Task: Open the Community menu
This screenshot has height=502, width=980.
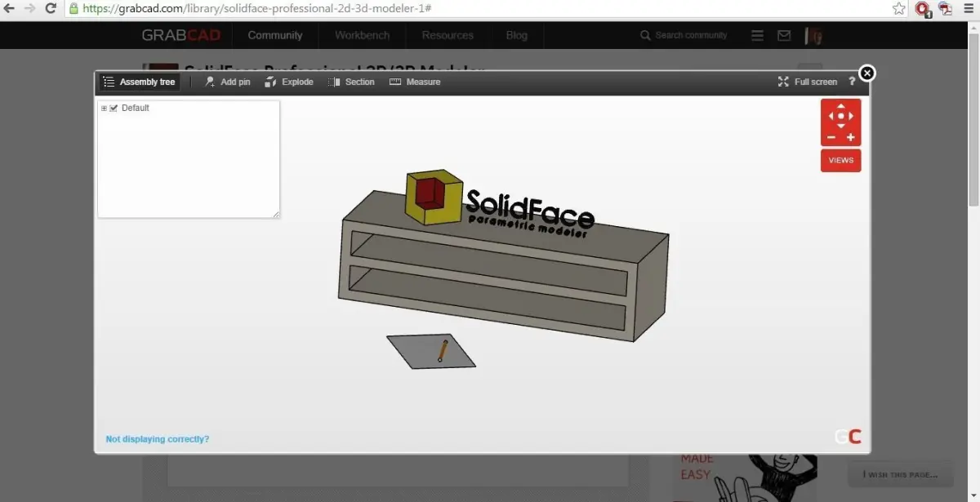Action: click(275, 35)
